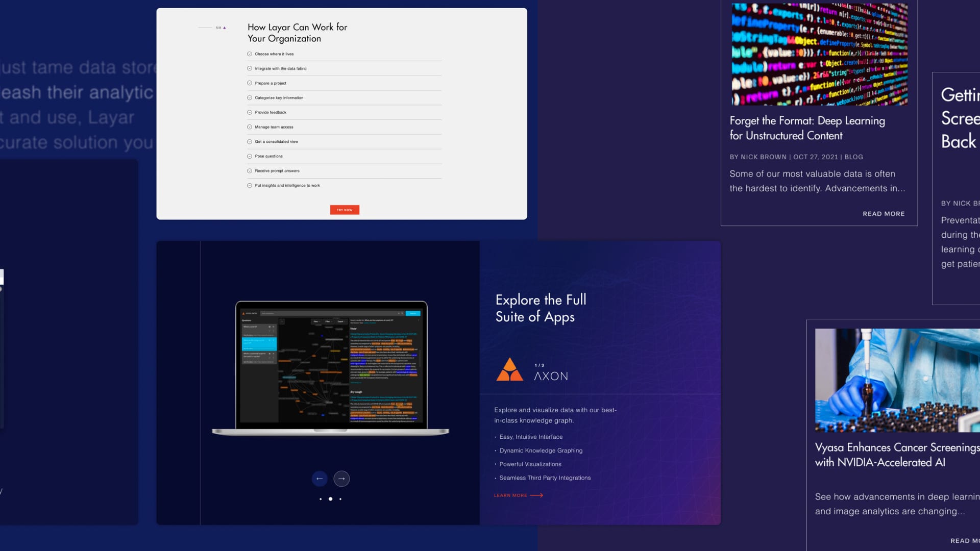Expand the "Prepare a project" chevron
This screenshot has width=980, height=551.
pyautogui.click(x=250, y=83)
